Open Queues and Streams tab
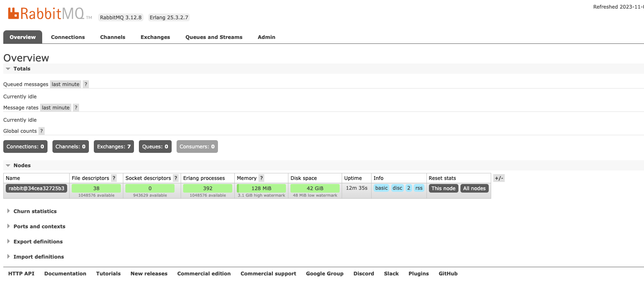This screenshot has height=293, width=644. coord(214,37)
